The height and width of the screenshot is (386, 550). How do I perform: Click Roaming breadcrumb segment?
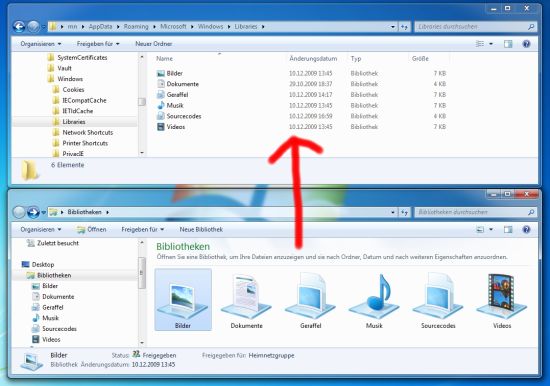(x=136, y=27)
